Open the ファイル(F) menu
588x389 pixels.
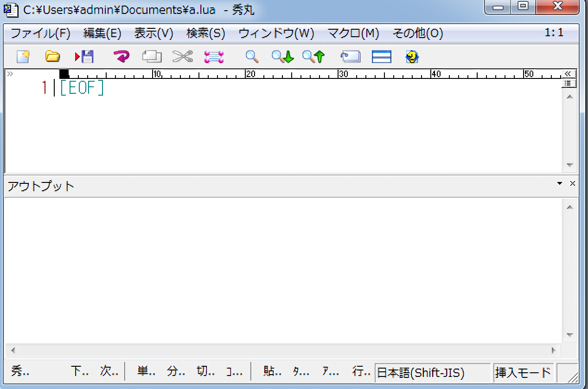40,33
